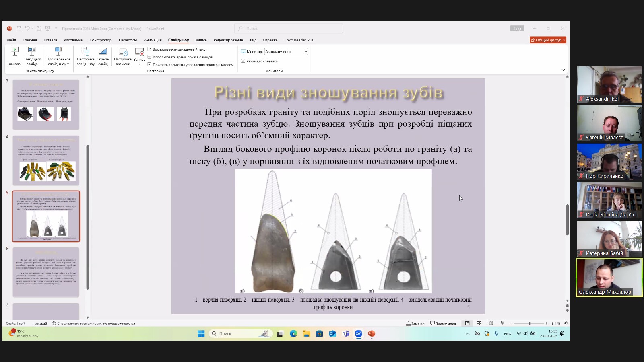
Task: Open the Animation ribbon tab
Action: coord(153,40)
